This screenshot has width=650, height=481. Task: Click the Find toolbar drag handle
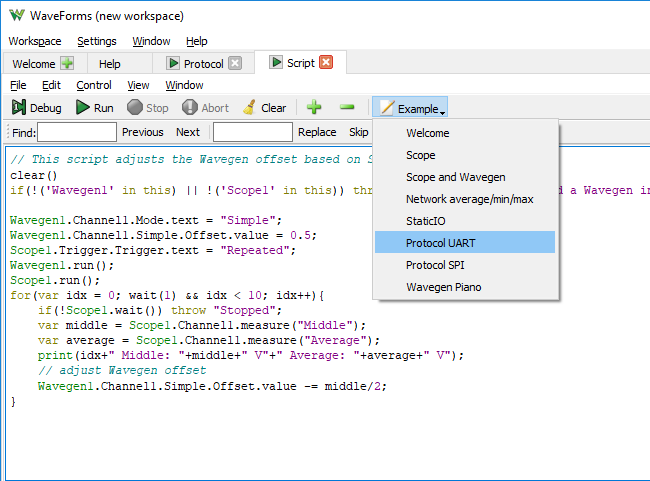[x=8, y=132]
